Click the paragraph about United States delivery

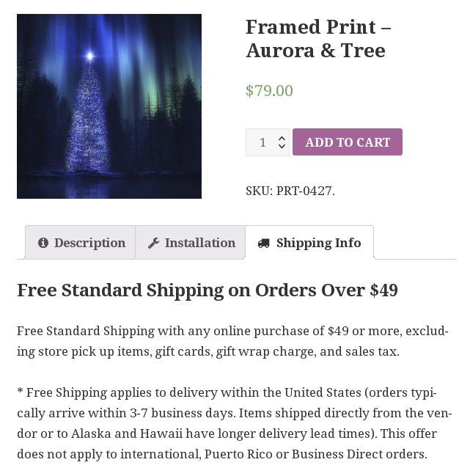tap(235, 423)
